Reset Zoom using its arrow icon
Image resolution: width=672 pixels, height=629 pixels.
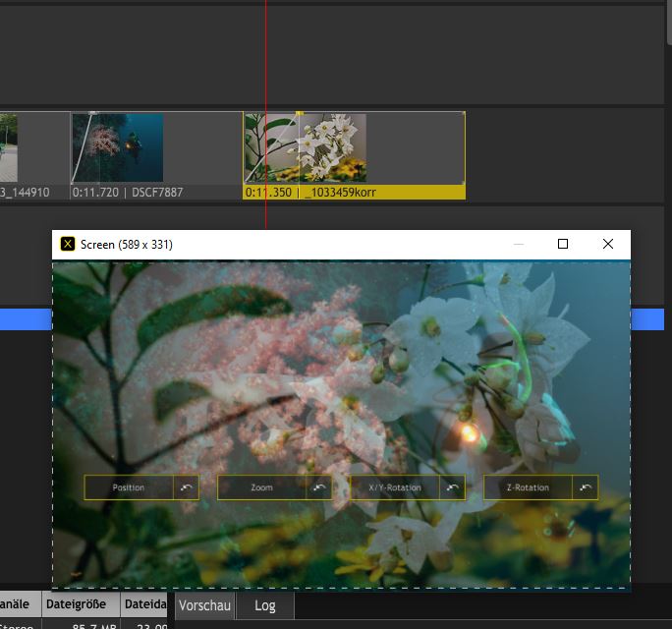tap(319, 487)
